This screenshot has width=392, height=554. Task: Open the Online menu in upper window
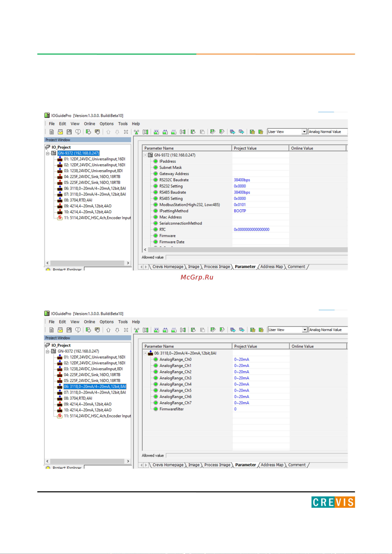pyautogui.click(x=90, y=124)
